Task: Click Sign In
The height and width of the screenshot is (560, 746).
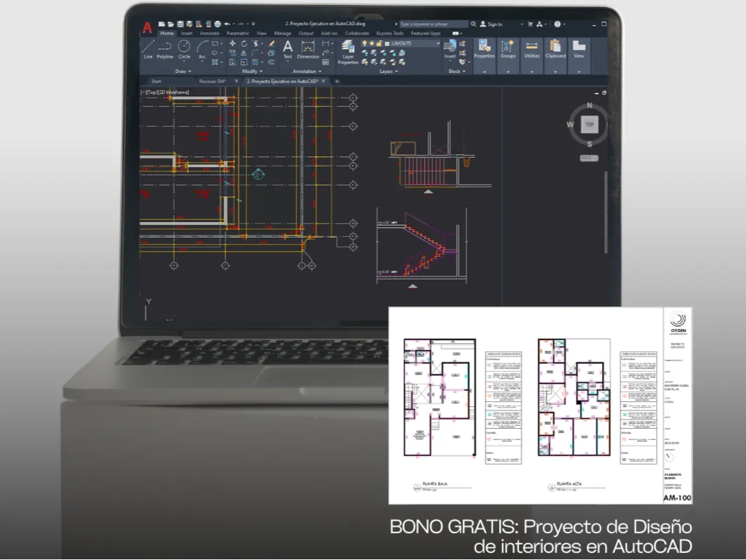Action: pyautogui.click(x=491, y=24)
